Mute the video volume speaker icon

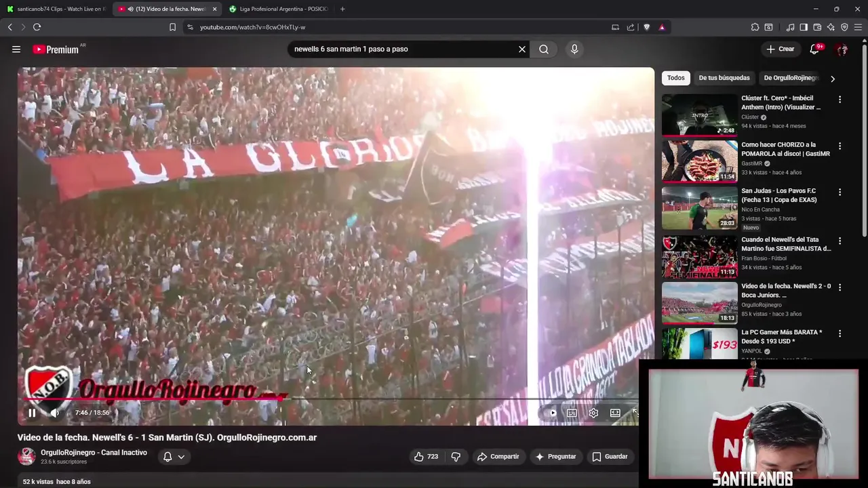click(55, 413)
